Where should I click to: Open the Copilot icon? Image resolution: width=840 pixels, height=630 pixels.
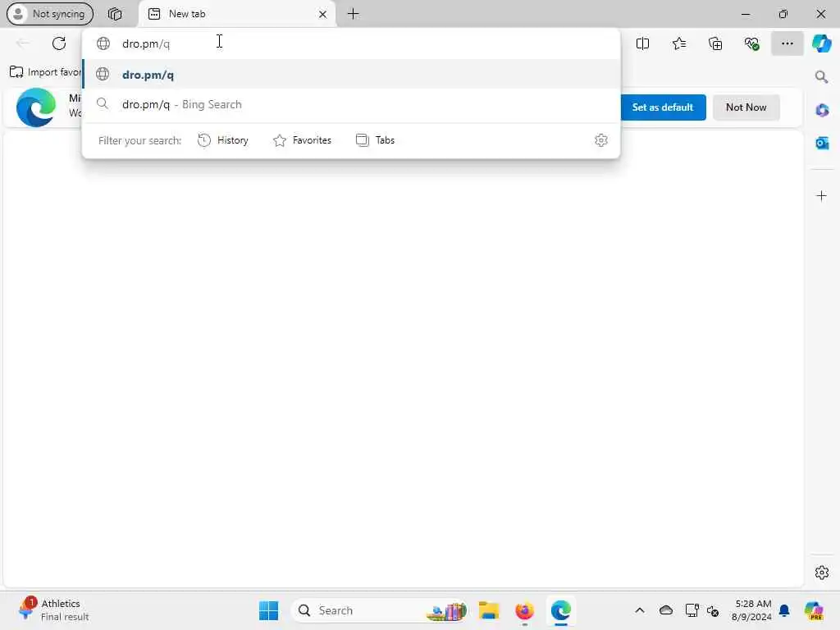821,43
